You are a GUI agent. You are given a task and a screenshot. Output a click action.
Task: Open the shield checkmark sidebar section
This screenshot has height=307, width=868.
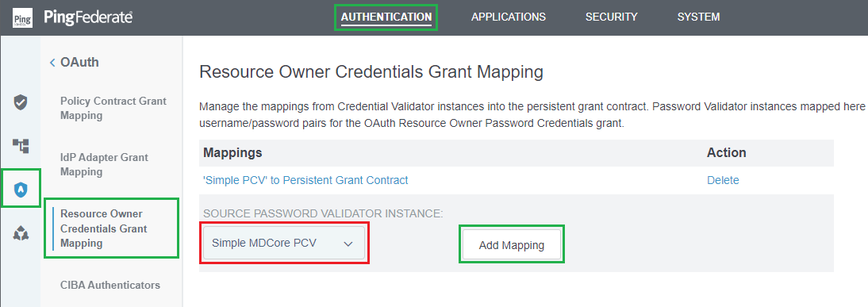pyautogui.click(x=21, y=102)
